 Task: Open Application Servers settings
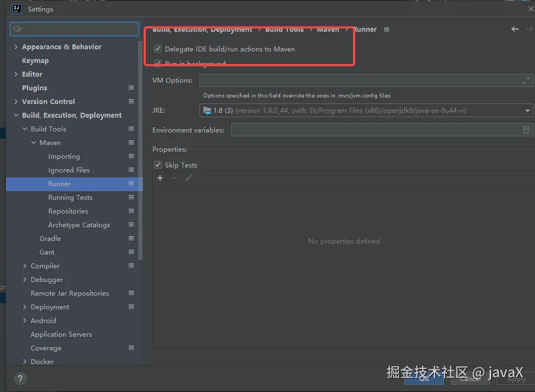point(61,334)
